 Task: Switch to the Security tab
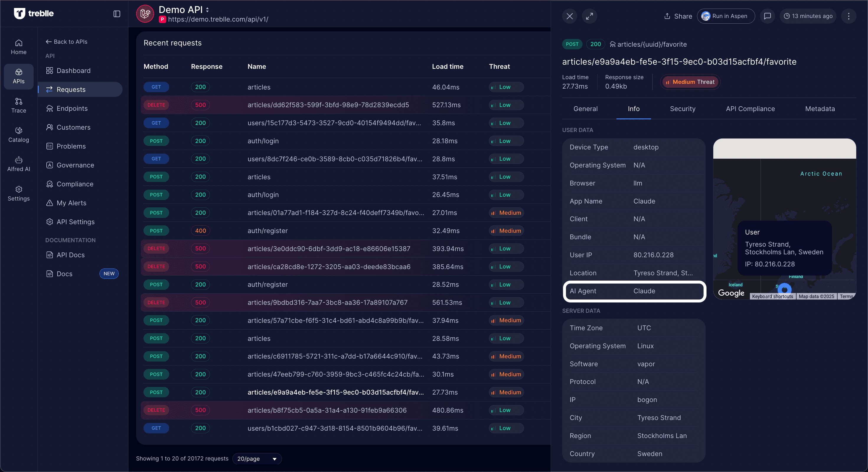tap(682, 109)
